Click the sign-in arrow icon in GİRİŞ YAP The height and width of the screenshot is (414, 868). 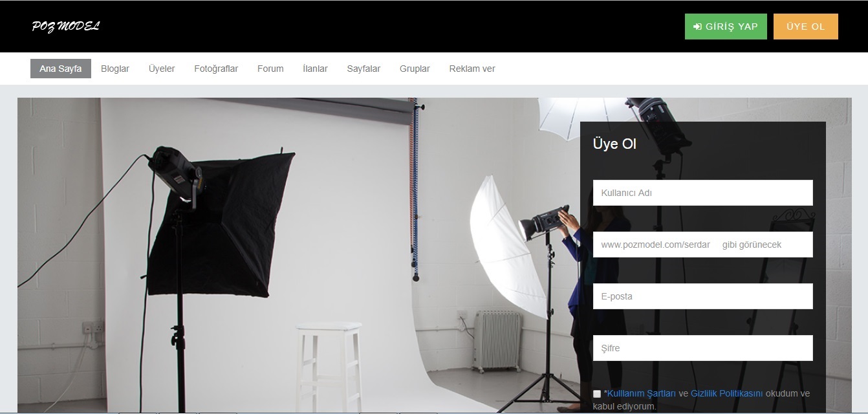(697, 27)
